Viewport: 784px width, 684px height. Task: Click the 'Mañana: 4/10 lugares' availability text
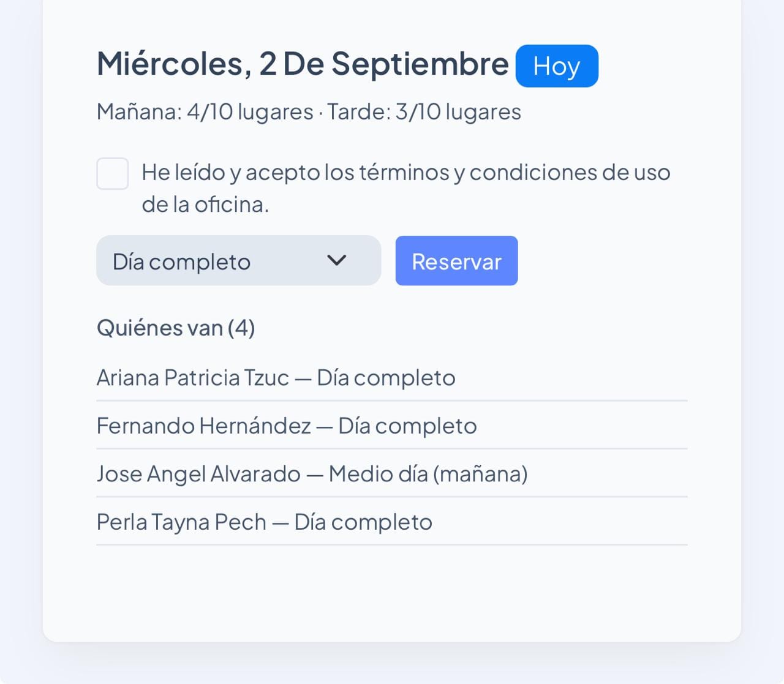click(205, 112)
